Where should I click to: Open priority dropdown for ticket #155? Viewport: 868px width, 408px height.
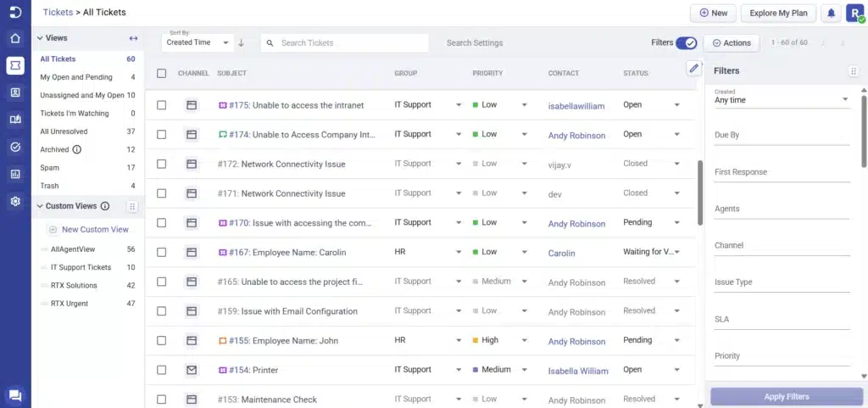click(x=524, y=340)
